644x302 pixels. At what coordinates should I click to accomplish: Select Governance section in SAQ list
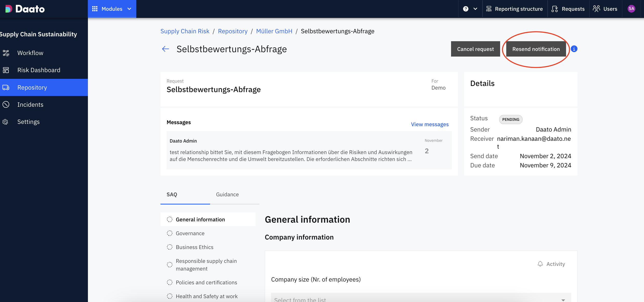(x=190, y=233)
